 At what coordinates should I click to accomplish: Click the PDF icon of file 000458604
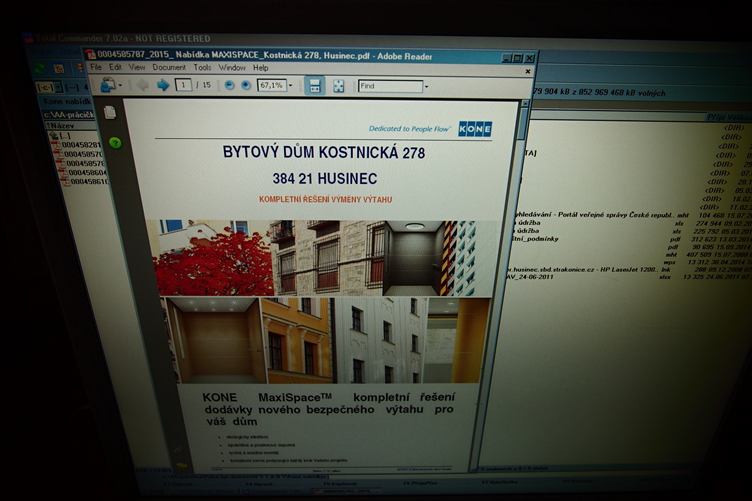(x=62, y=172)
